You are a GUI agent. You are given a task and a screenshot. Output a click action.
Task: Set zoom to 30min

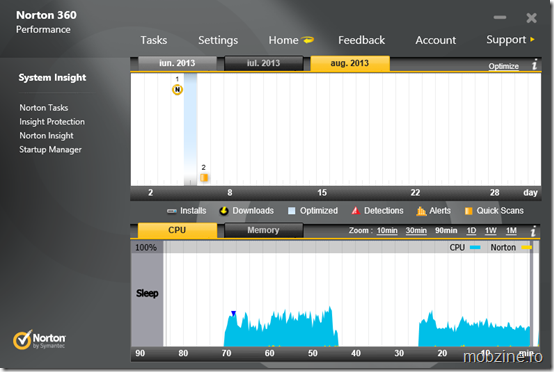416,231
